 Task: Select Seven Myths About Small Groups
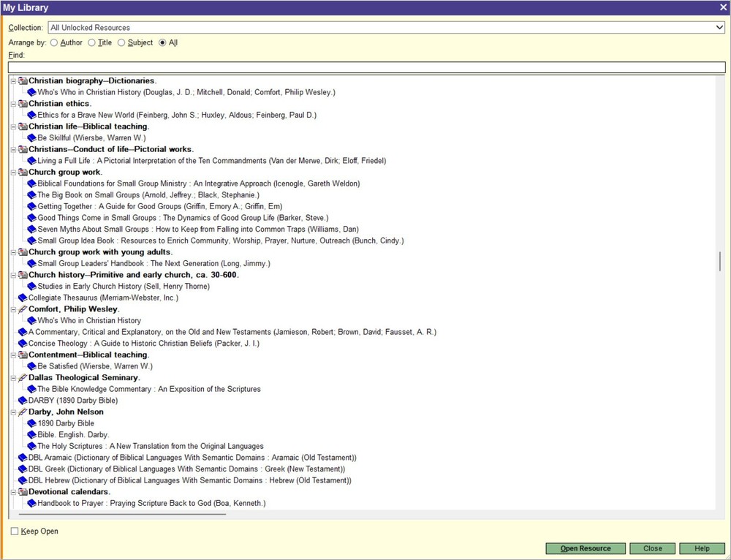click(198, 230)
